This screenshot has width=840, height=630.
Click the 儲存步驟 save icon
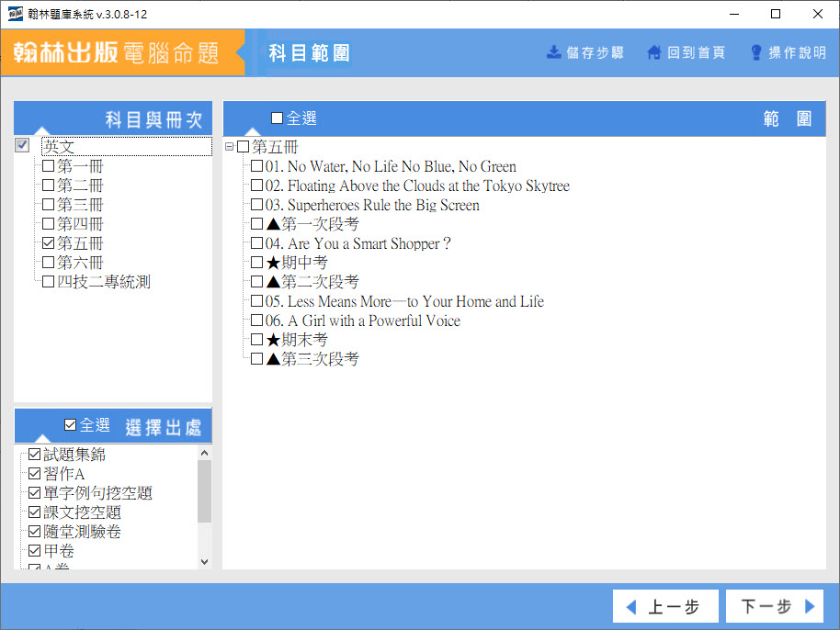[x=554, y=52]
